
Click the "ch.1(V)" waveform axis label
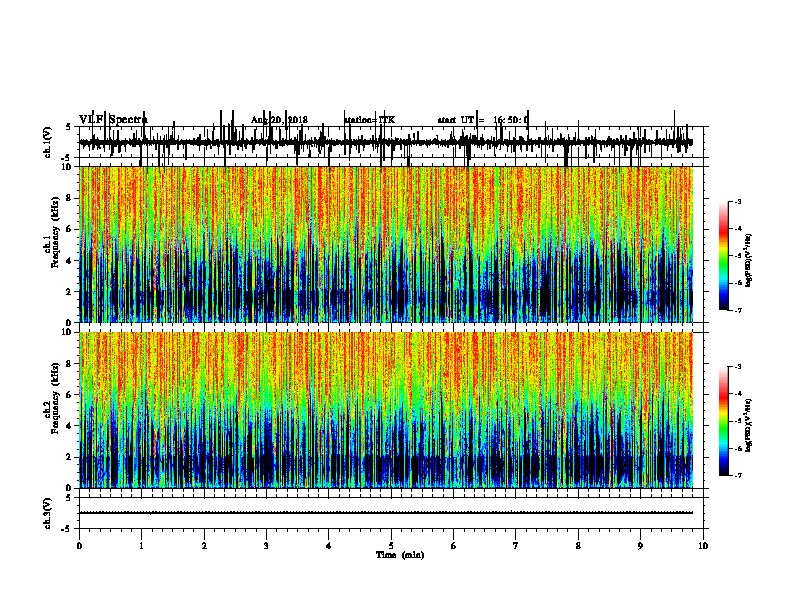(x=47, y=142)
